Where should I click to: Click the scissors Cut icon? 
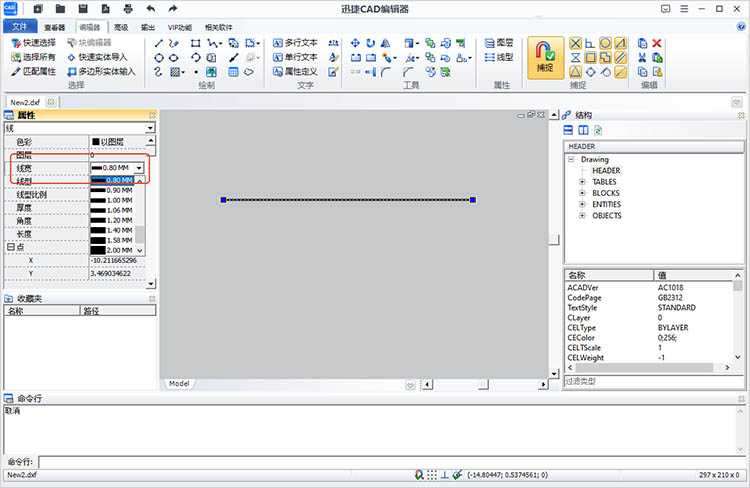642,58
